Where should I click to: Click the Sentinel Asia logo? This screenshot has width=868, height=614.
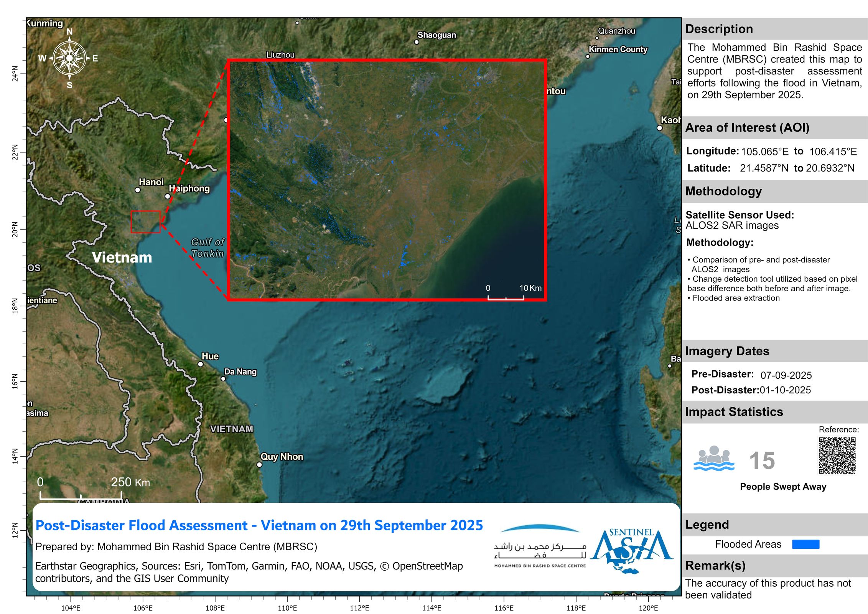631,550
